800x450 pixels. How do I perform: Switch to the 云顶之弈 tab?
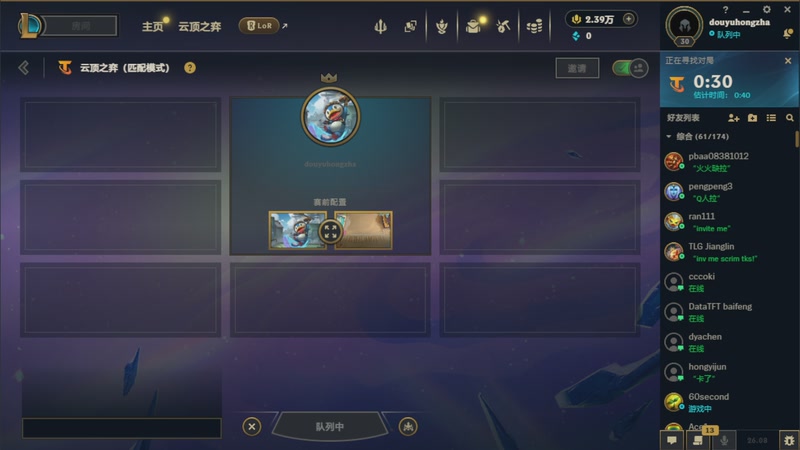coord(199,26)
